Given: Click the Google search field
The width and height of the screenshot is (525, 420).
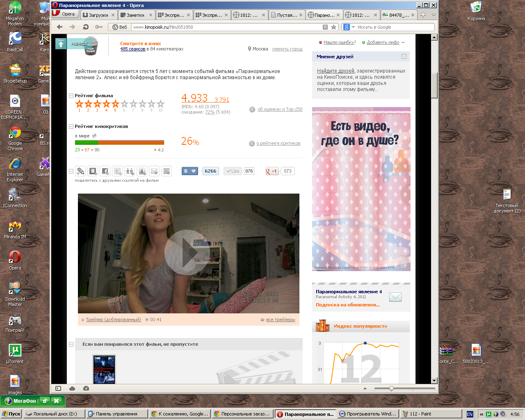Looking at the screenshot, I should (x=395, y=27).
